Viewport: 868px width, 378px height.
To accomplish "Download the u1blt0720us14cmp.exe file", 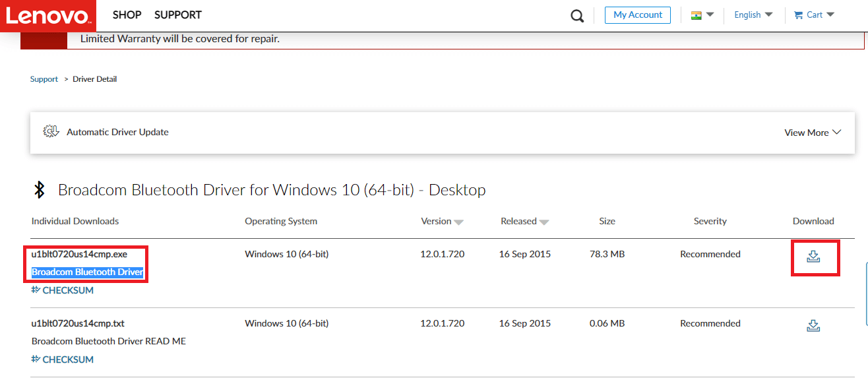I will [x=813, y=257].
